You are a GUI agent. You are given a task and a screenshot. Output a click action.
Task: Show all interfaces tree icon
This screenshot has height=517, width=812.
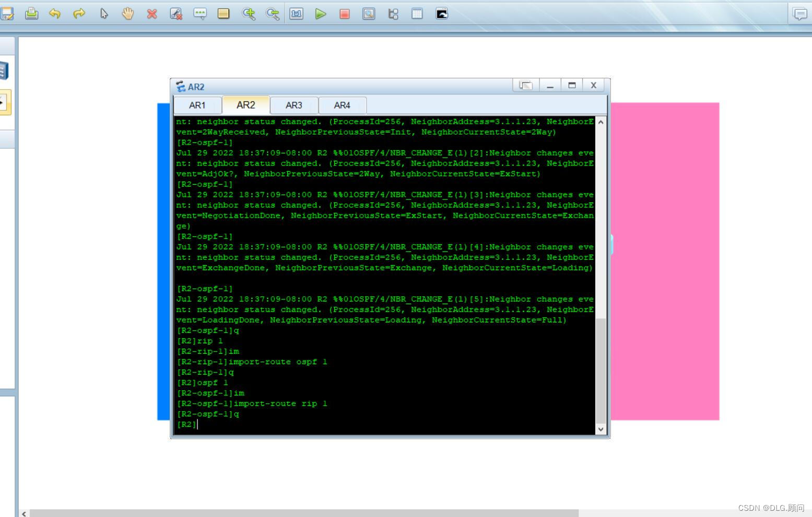point(393,14)
